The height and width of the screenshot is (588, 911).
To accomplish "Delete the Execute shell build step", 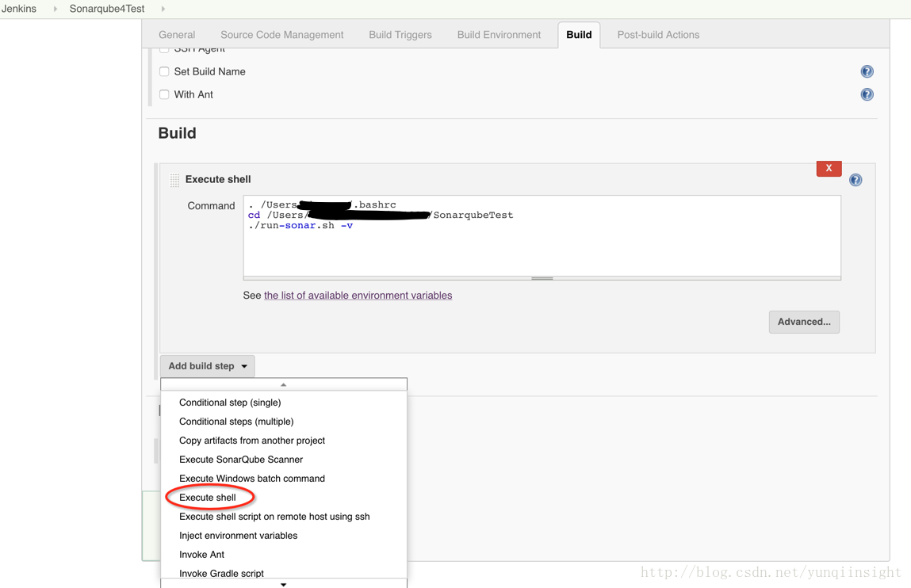I will [x=829, y=168].
